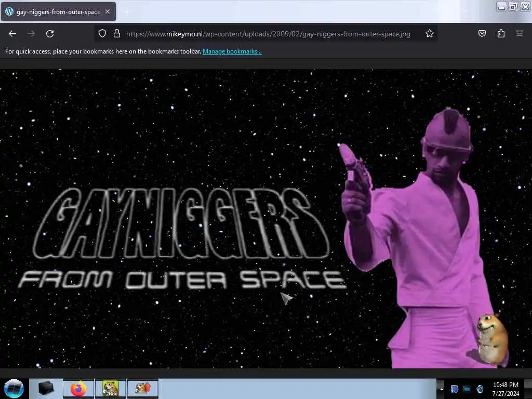
Task: Switch to Firefox in the taskbar
Action: click(78, 389)
